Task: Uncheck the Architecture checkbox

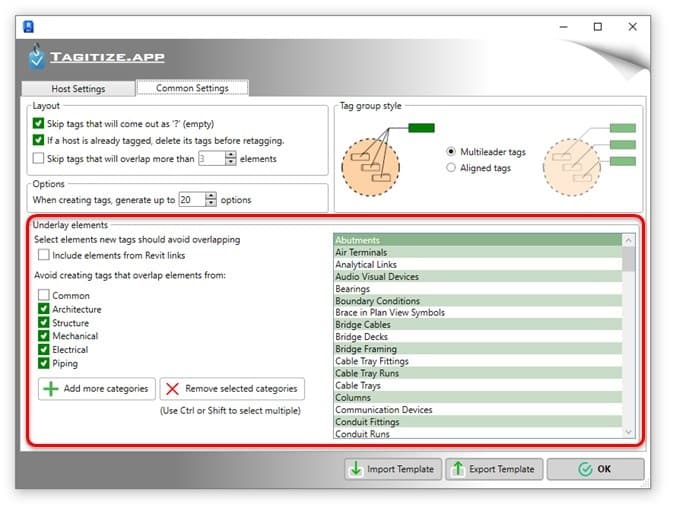Action: pos(43,309)
